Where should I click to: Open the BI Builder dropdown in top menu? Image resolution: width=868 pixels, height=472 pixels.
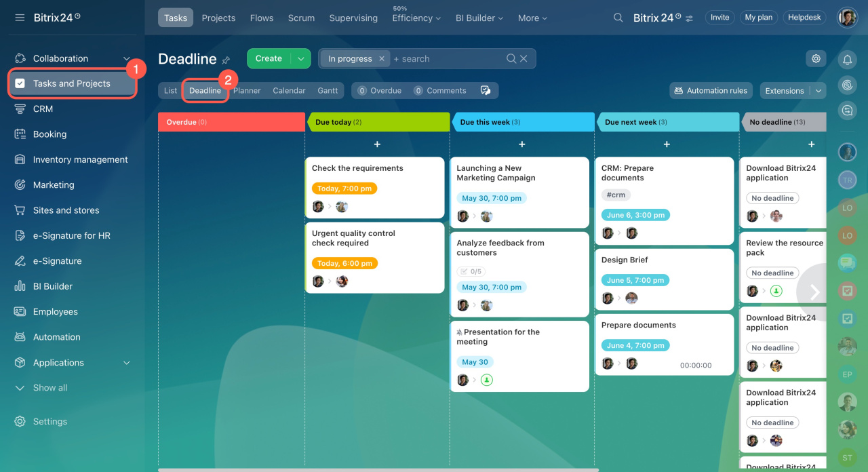click(x=479, y=18)
